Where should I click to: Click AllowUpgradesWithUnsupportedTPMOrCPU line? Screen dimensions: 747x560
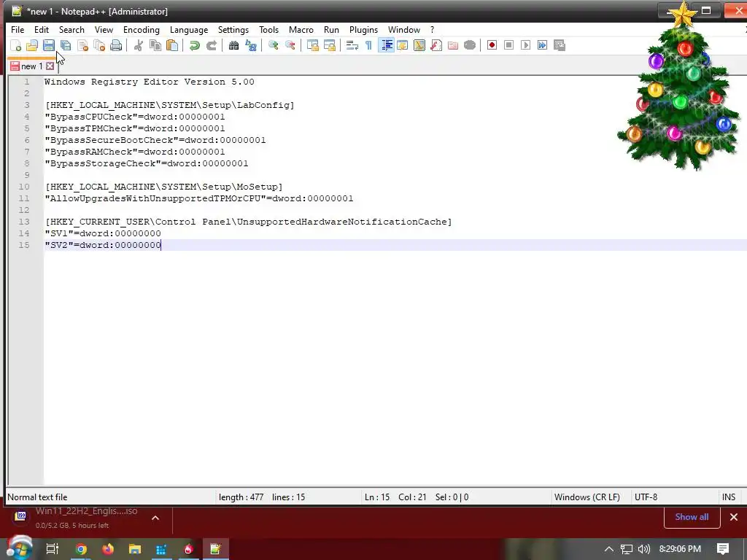[199, 198]
